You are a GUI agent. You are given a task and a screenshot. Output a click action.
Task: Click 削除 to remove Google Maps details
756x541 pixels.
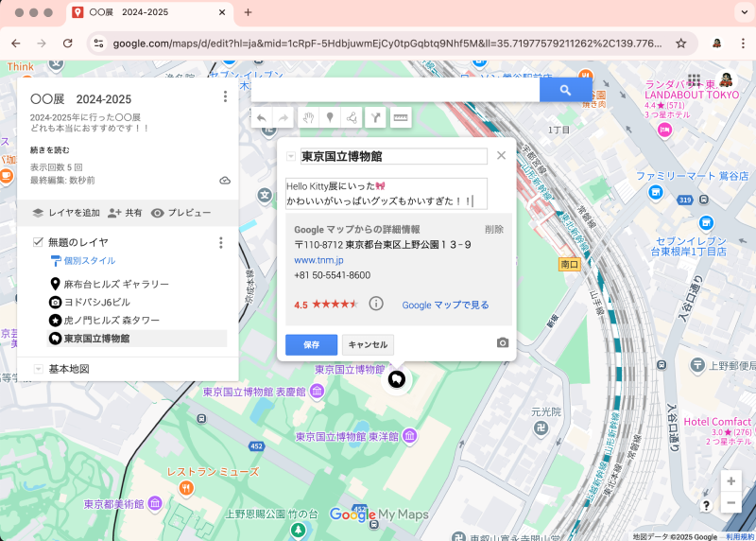coord(494,229)
